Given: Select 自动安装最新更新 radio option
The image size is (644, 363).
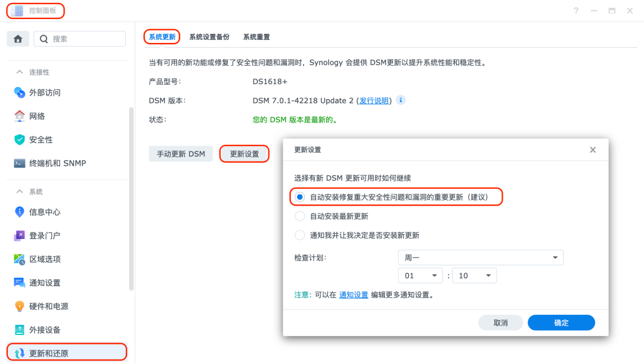Looking at the screenshot, I should (x=300, y=216).
